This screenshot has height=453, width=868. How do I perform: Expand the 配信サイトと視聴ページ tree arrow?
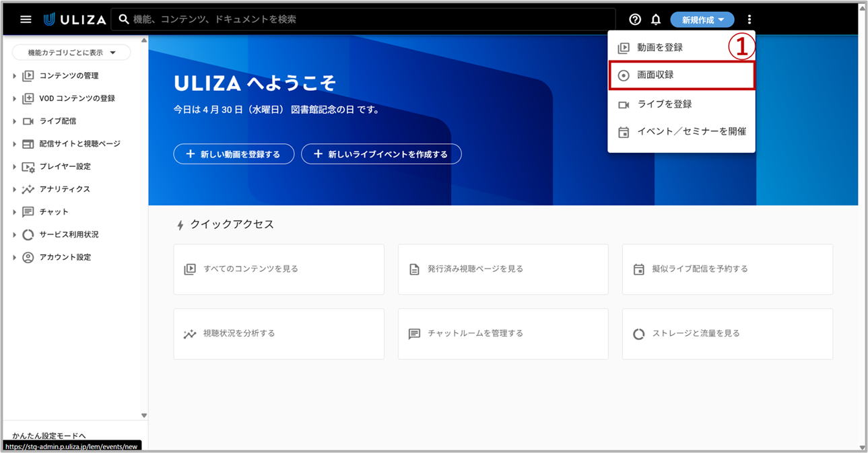click(x=14, y=144)
